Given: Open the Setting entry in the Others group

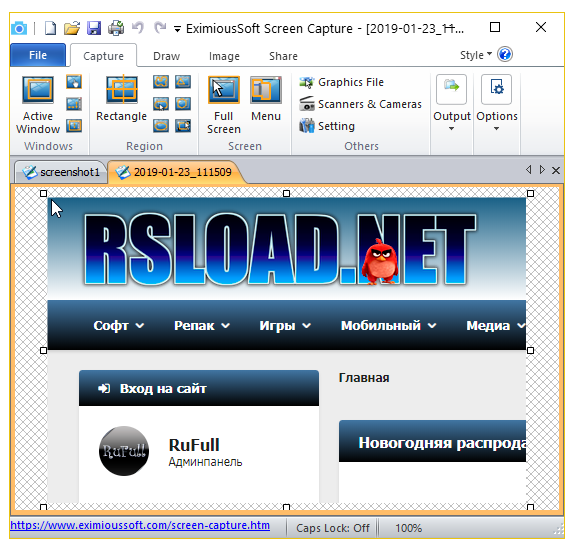Looking at the screenshot, I should tap(327, 126).
